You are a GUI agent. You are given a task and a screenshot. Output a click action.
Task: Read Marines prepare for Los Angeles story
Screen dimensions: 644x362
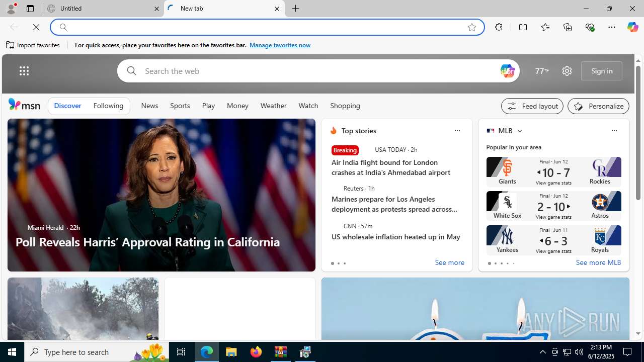click(394, 204)
